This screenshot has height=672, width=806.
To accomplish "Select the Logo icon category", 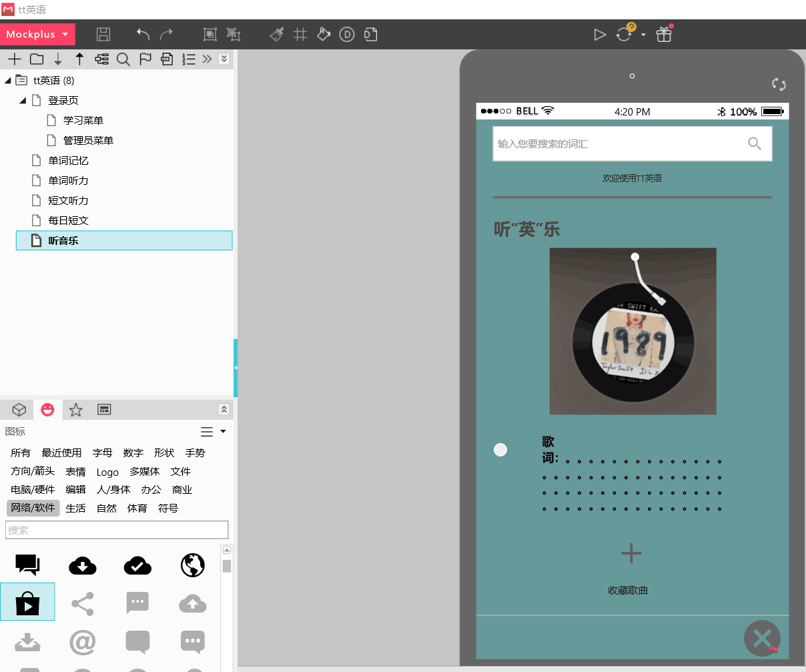I will point(107,472).
